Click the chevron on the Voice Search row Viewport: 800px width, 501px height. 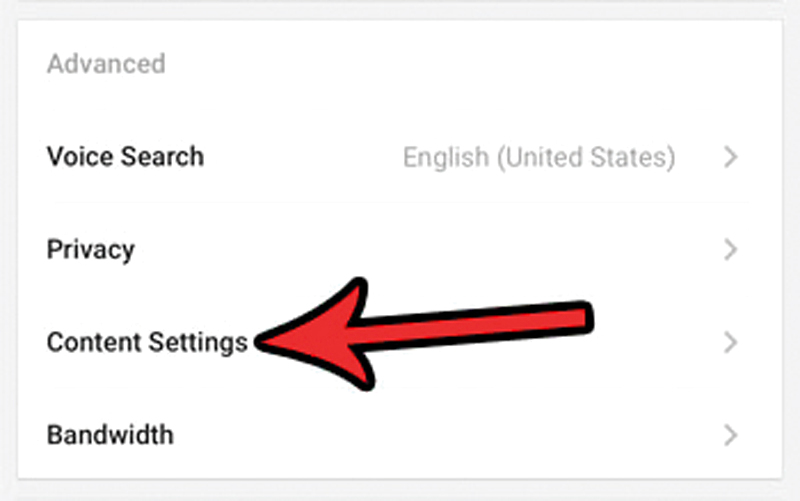(x=731, y=157)
